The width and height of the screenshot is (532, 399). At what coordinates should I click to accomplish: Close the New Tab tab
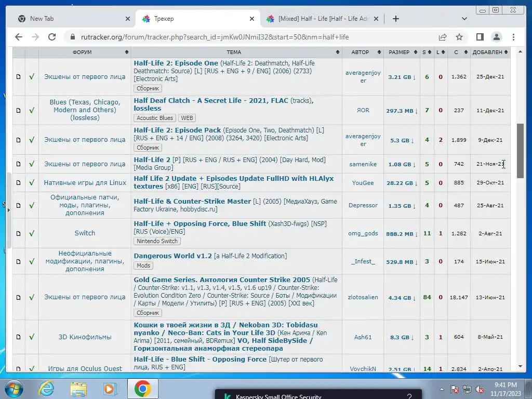click(128, 19)
